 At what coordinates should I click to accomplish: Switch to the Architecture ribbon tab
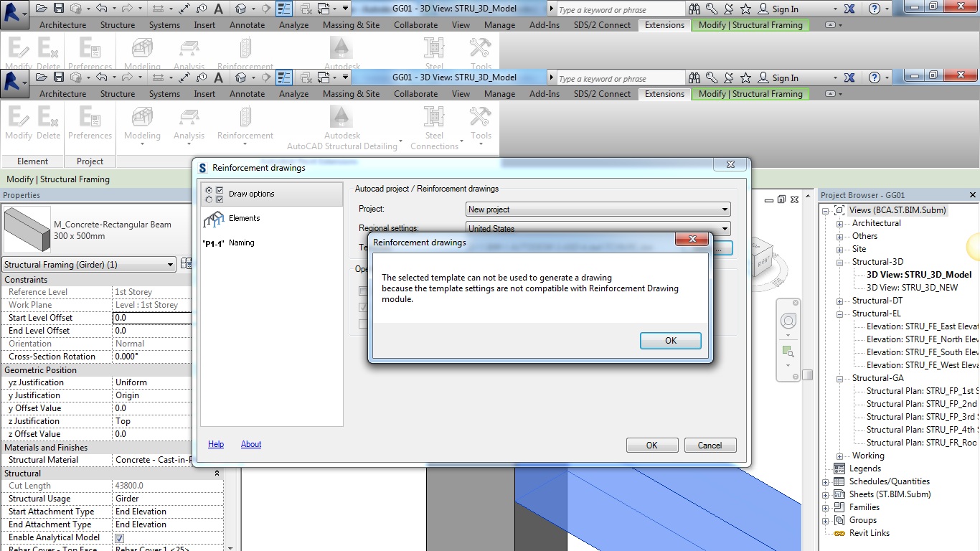[x=62, y=93]
